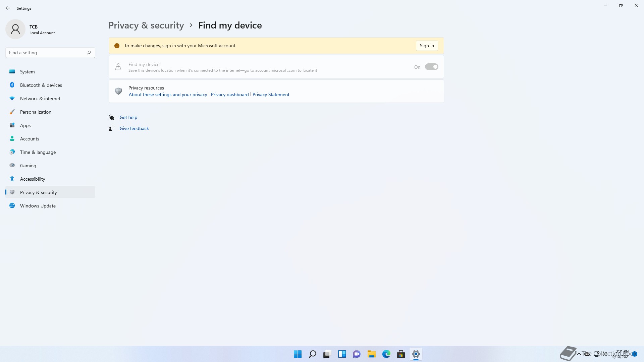The image size is (644, 362).
Task: Toggle the Find my device switch
Action: (431, 67)
